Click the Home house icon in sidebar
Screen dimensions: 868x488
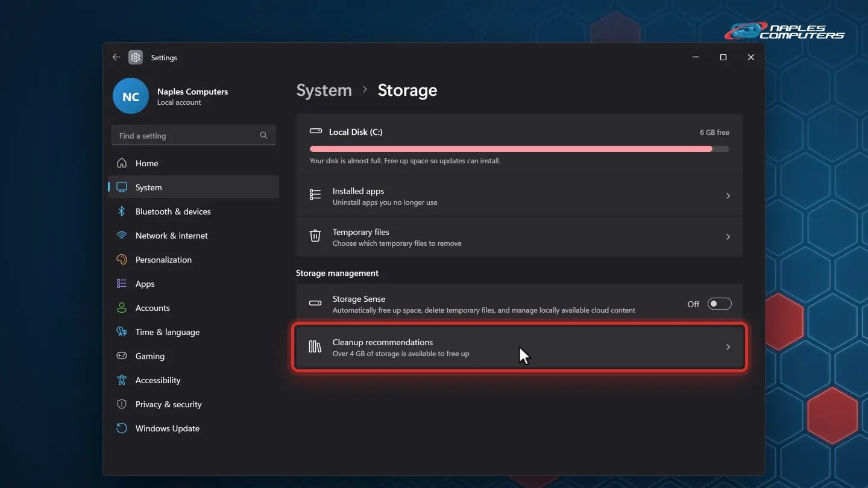tap(122, 163)
